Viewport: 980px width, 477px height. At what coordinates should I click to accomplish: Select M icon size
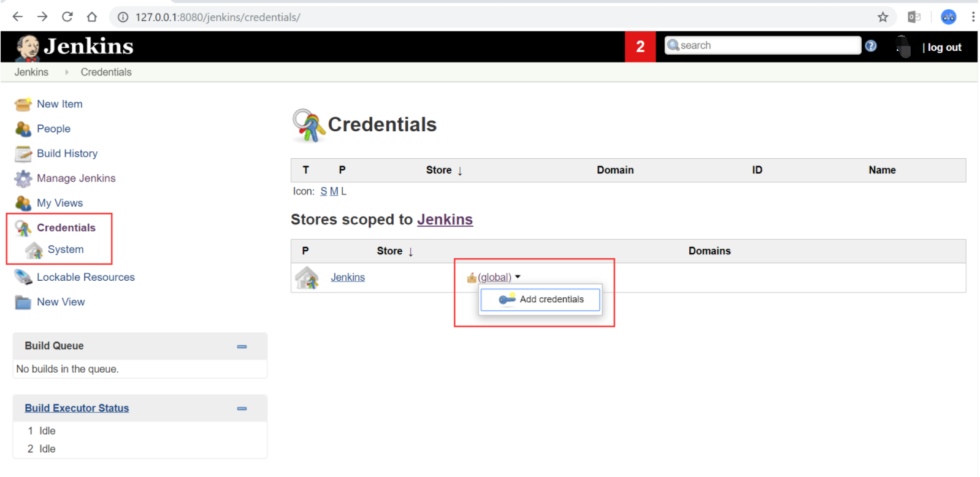click(x=334, y=192)
